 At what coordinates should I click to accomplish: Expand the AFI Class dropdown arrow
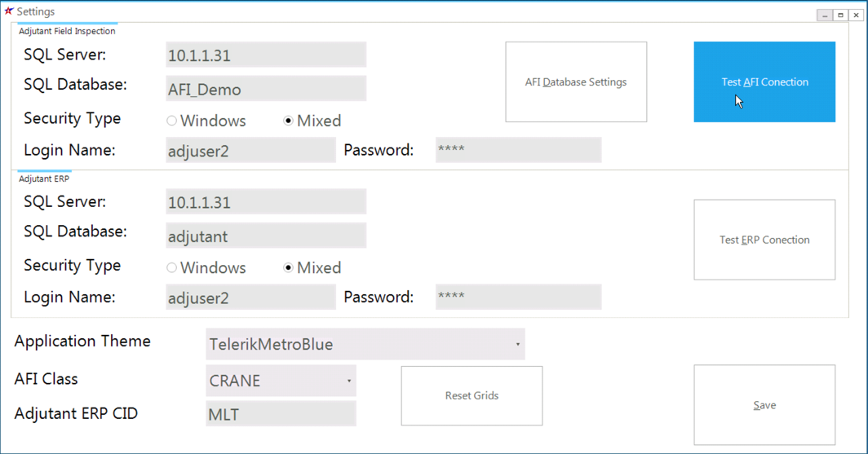point(349,381)
